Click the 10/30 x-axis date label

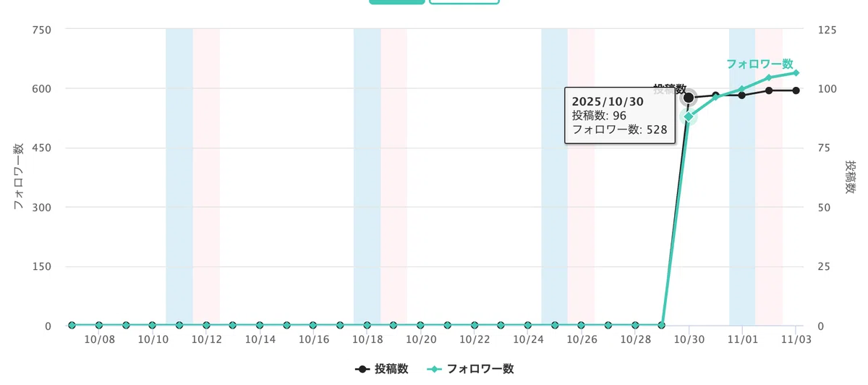coord(689,339)
